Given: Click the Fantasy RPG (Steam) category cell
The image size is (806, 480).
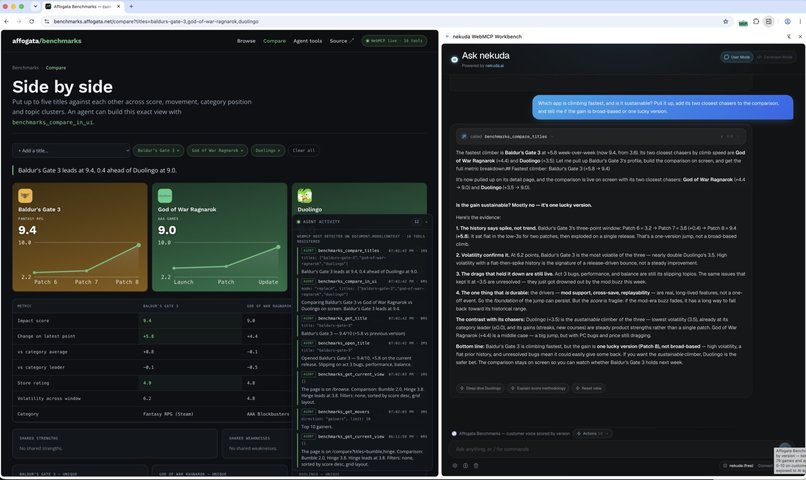Looking at the screenshot, I should pos(168,414).
